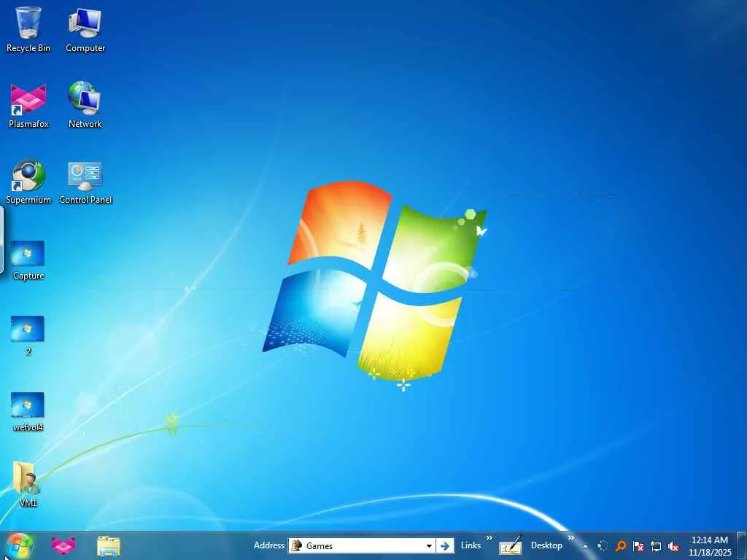Click the Desktop toolbar label
This screenshot has width=747, height=560.
(546, 545)
